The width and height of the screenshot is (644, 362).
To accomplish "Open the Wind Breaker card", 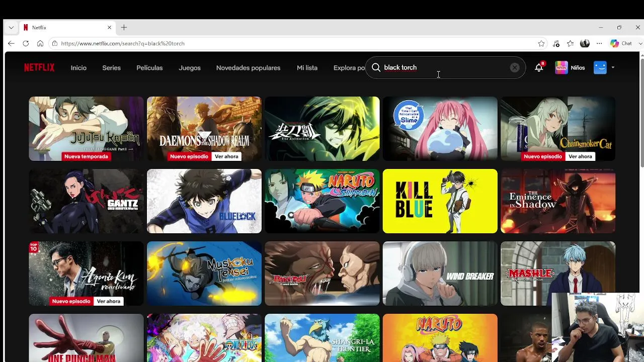I will [440, 274].
